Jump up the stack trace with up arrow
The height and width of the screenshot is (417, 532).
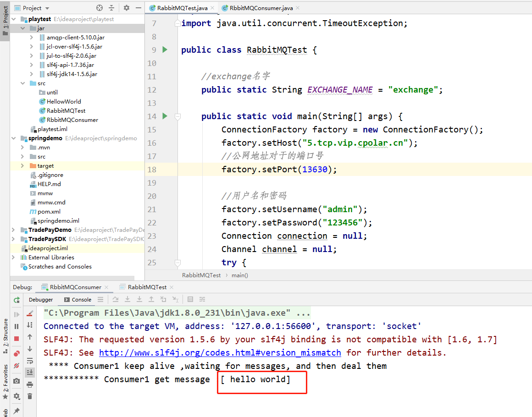tap(30, 337)
